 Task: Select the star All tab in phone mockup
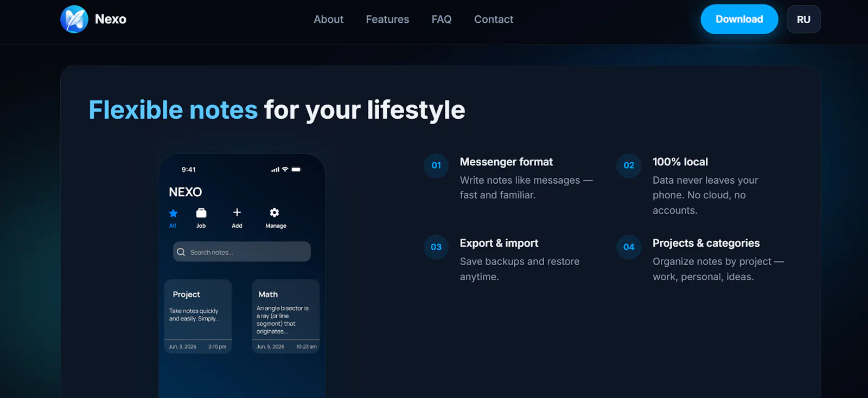173,218
